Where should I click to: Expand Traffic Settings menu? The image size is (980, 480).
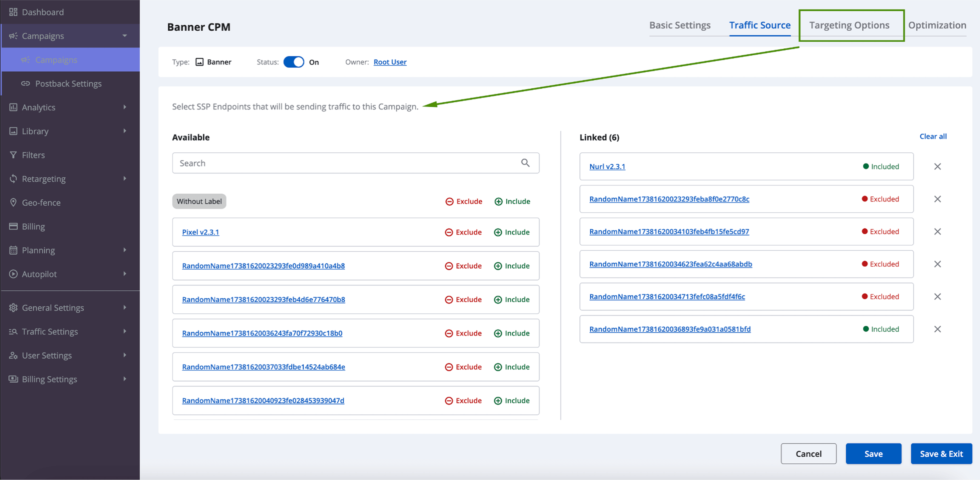pos(124,332)
